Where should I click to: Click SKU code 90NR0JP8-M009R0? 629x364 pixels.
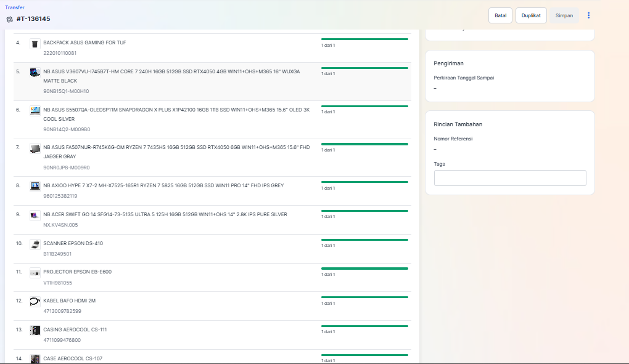click(67, 168)
